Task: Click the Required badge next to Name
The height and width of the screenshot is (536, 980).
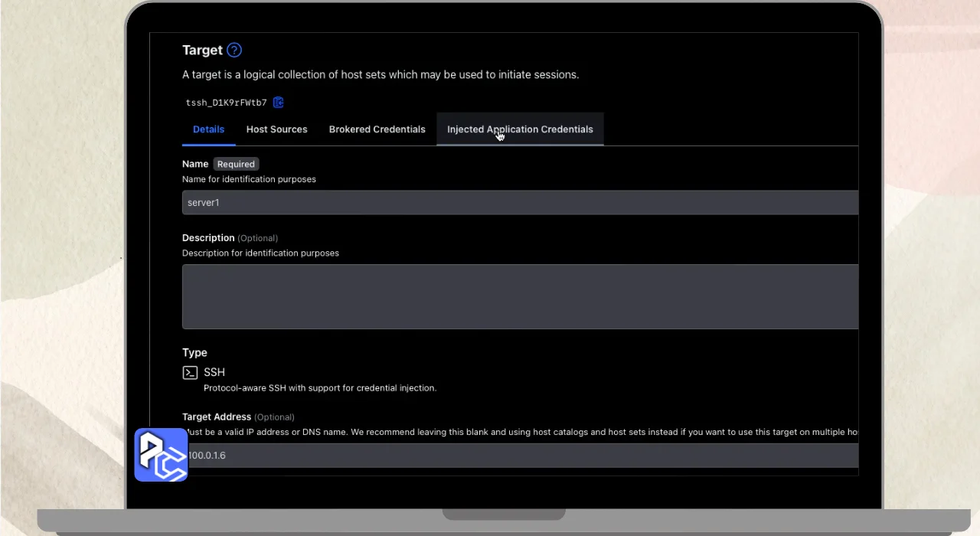Action: click(x=236, y=164)
